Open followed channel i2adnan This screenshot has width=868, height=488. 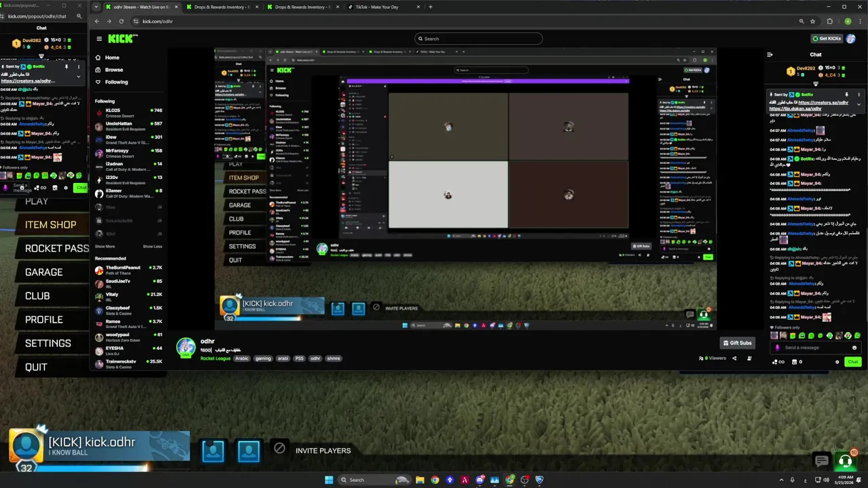coord(128,167)
